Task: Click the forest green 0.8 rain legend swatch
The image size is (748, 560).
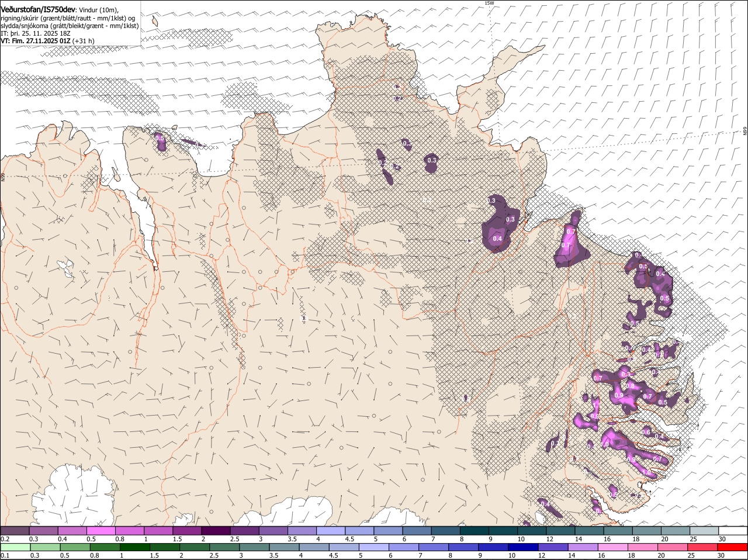Action: 105,548
